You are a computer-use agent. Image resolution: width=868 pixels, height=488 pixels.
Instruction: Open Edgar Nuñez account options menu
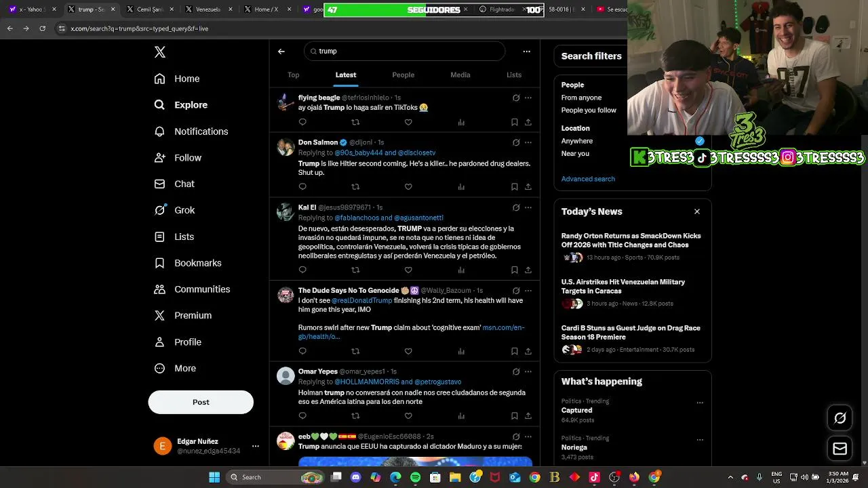click(x=255, y=446)
